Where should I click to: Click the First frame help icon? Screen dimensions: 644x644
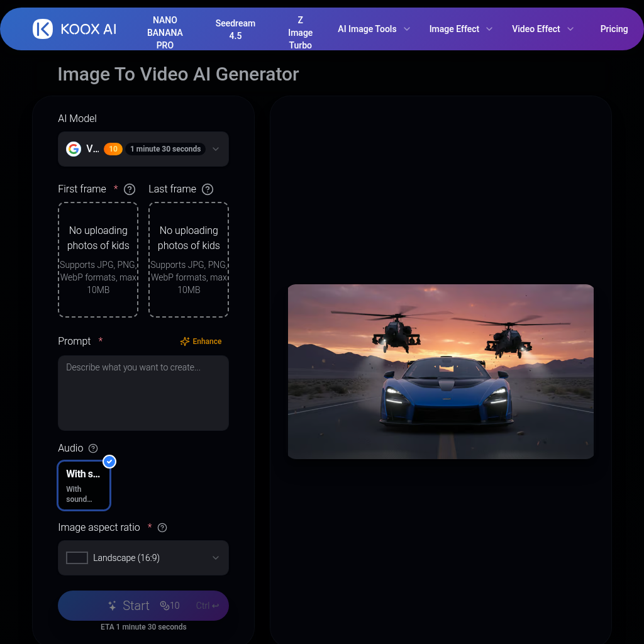tap(130, 189)
